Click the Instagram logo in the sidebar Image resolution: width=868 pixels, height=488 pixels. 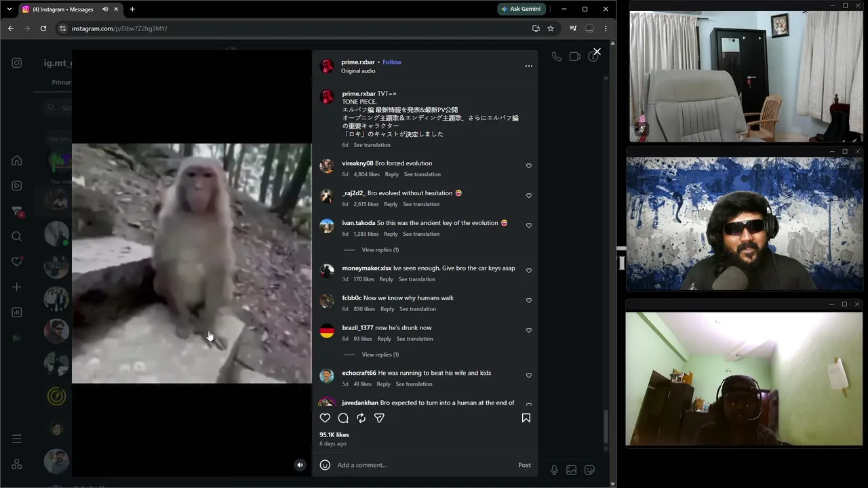17,63
